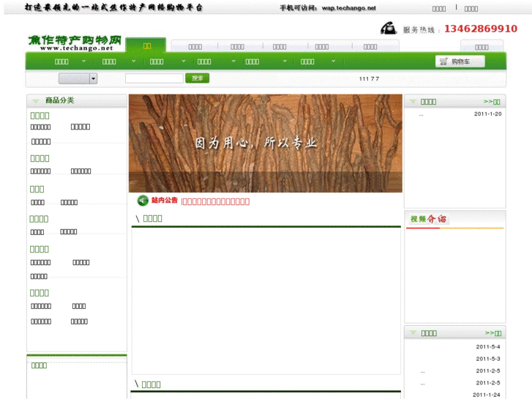The width and height of the screenshot is (532, 399).
Task: Click the 焦作特产购物网 site logo
Action: (x=75, y=42)
